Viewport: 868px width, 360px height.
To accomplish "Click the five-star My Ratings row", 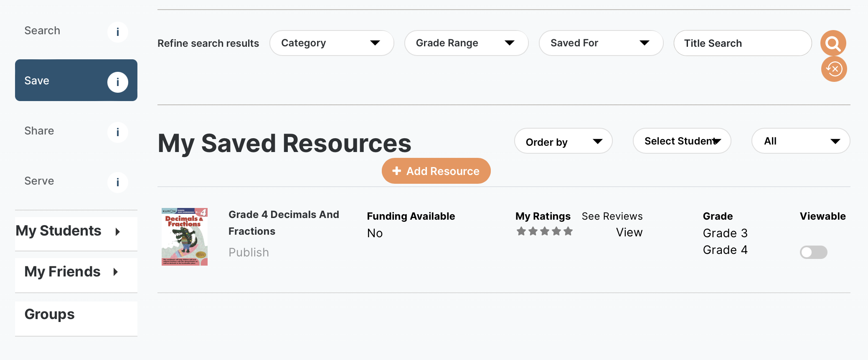I will (544, 231).
